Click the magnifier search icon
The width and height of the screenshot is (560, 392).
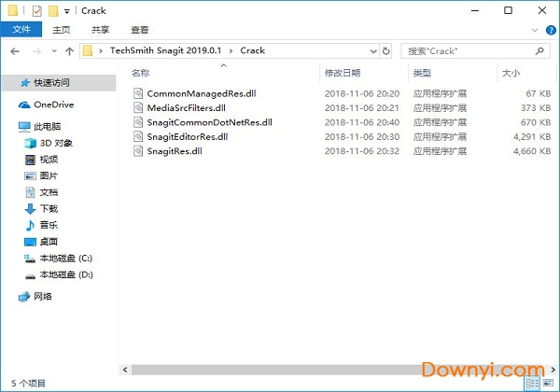tap(539, 51)
